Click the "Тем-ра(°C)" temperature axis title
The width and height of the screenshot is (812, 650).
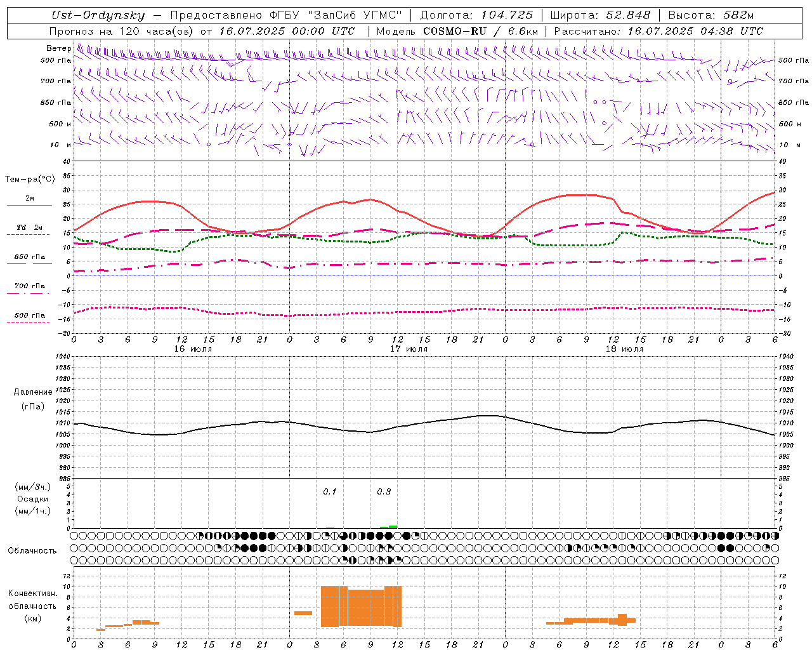[x=30, y=180]
